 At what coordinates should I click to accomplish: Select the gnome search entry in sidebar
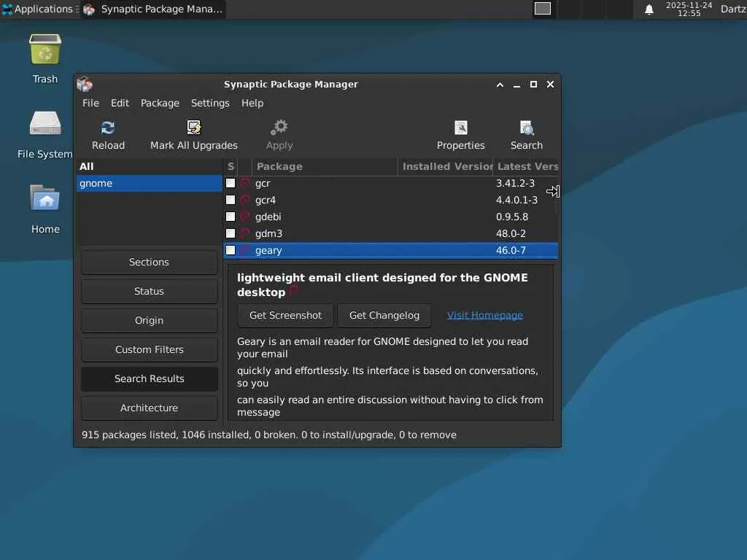click(x=149, y=183)
